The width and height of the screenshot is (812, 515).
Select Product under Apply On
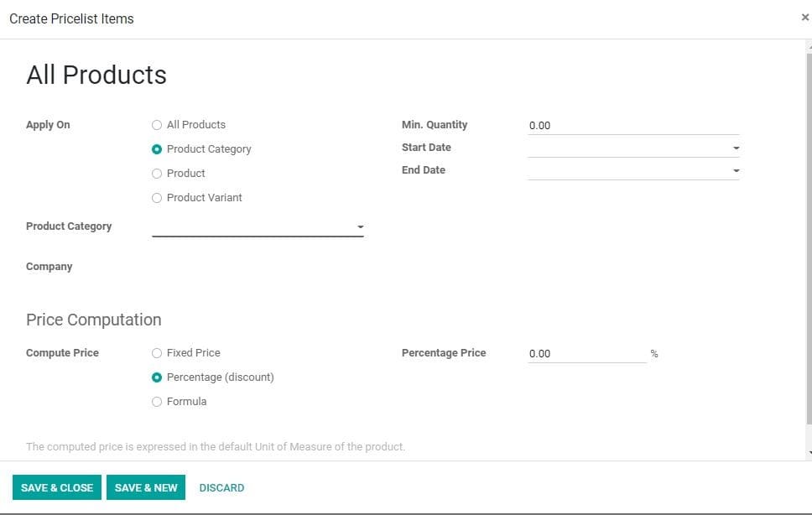(x=157, y=174)
